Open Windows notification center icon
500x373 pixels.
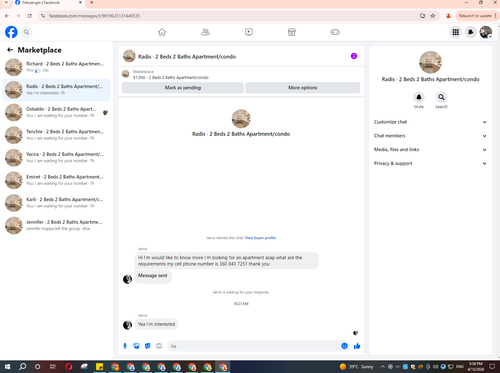coord(492,367)
